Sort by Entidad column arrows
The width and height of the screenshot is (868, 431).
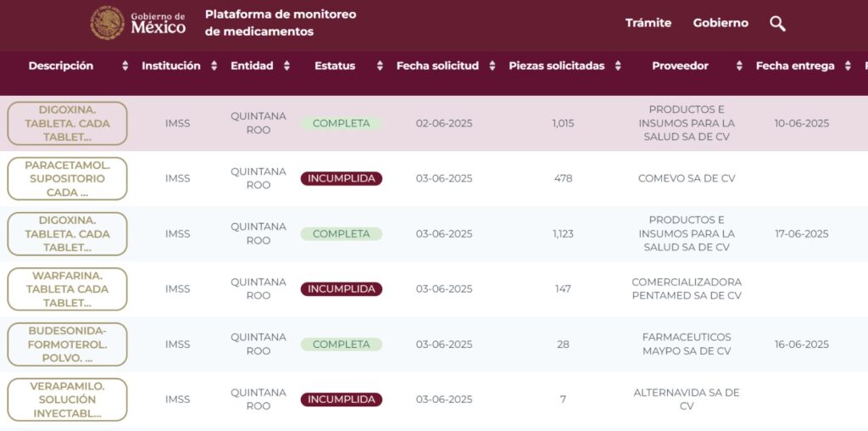tap(287, 66)
